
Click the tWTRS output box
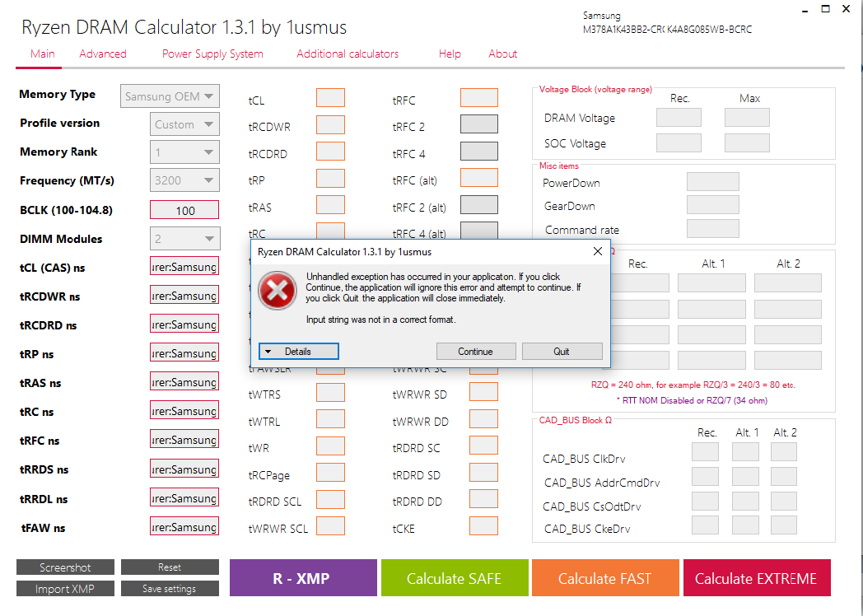pyautogui.click(x=330, y=393)
